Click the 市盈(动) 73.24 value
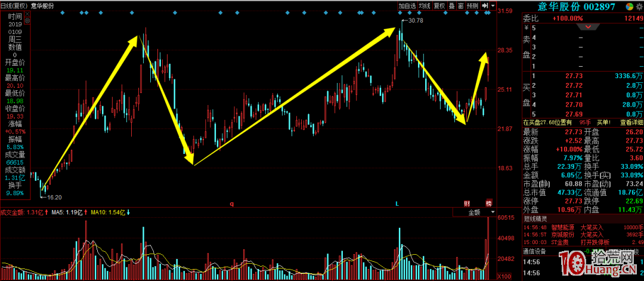Viewport: 644px width, 281px height. click(634, 184)
